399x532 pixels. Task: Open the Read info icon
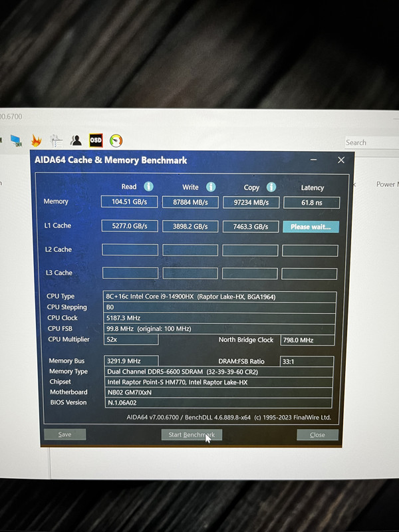(148, 186)
